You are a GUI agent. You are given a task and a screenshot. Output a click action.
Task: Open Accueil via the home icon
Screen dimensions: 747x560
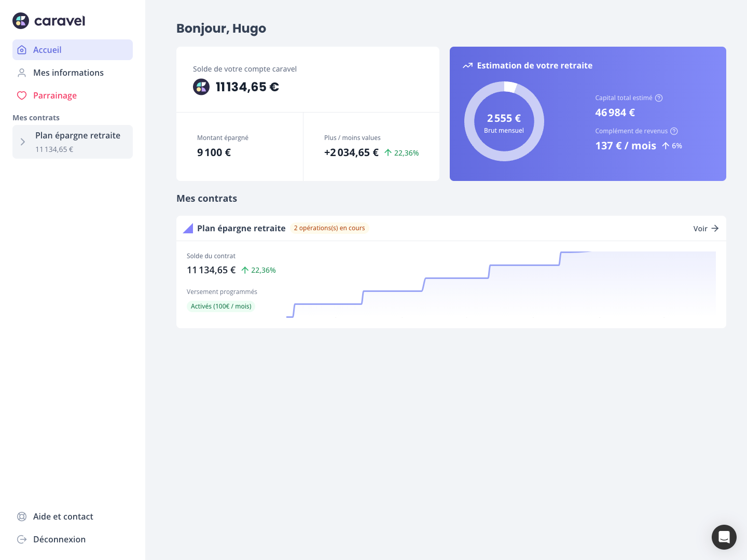pyautogui.click(x=22, y=50)
